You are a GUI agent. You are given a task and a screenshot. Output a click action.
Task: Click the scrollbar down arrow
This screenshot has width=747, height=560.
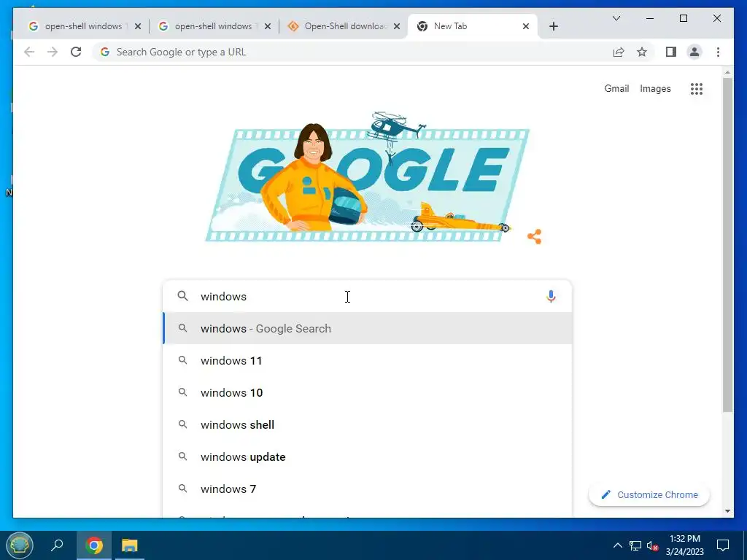click(x=727, y=511)
